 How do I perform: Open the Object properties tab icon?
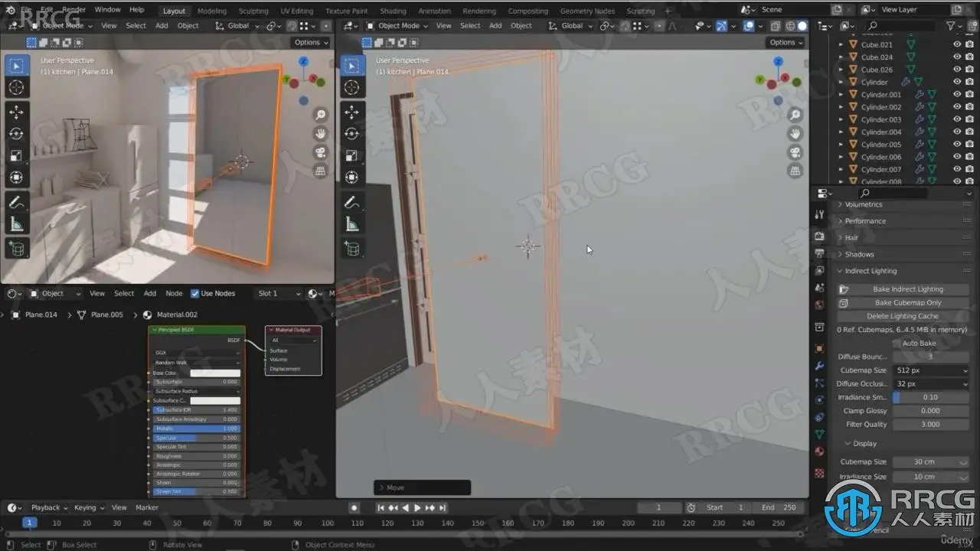click(x=820, y=348)
